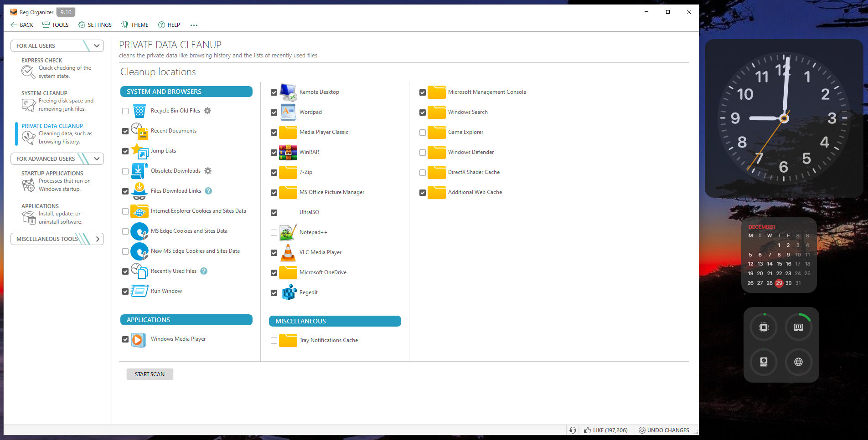Uncheck Recent Documents checkbox
Viewport: 868px width, 440px height.
click(x=125, y=131)
